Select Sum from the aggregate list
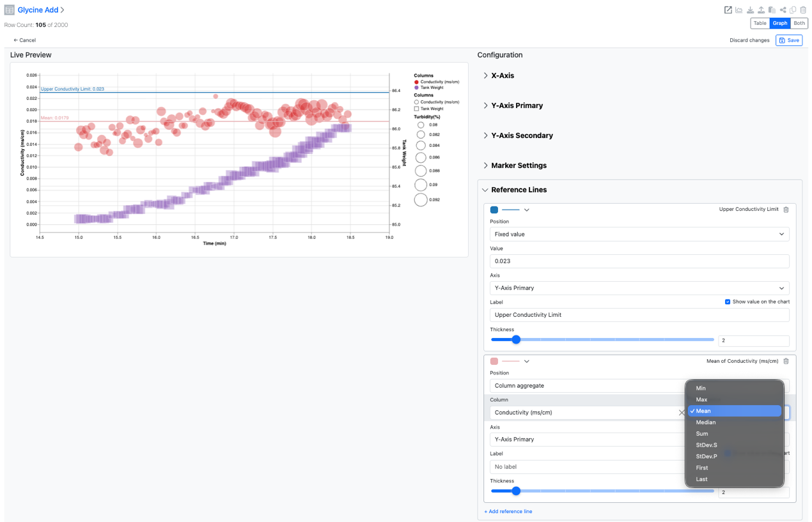812x522 pixels. 735,434
